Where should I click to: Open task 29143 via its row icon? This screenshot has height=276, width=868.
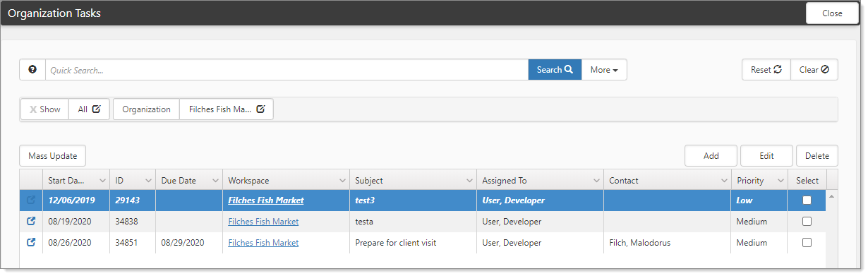(31, 200)
